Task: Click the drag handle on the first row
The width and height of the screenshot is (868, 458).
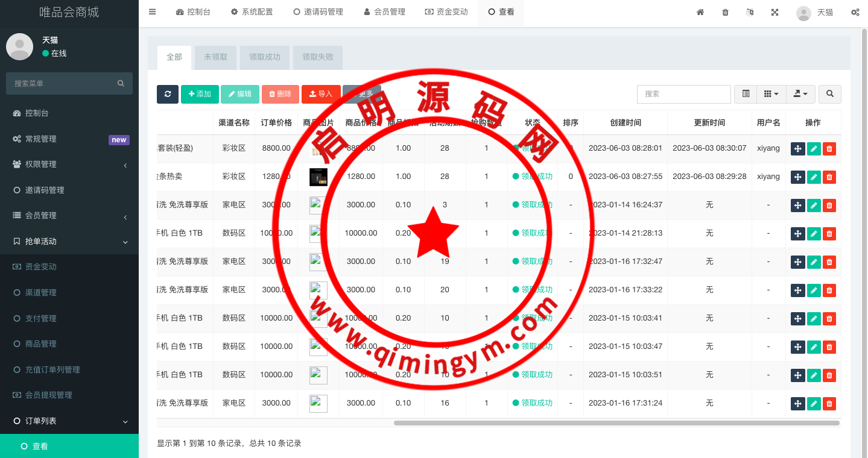Action: click(797, 148)
